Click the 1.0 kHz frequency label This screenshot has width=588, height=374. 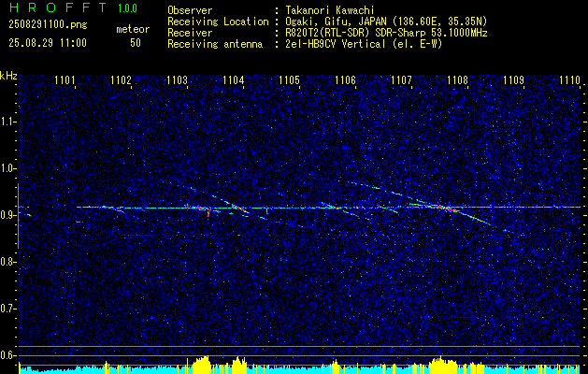point(7,168)
